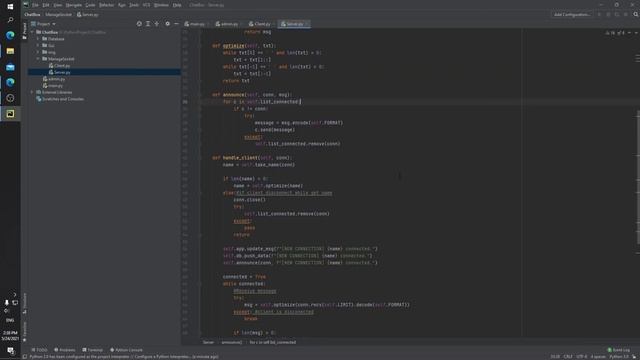640x360 pixels.
Task: Switch to the Client.py editor tab
Action: [x=260, y=24]
